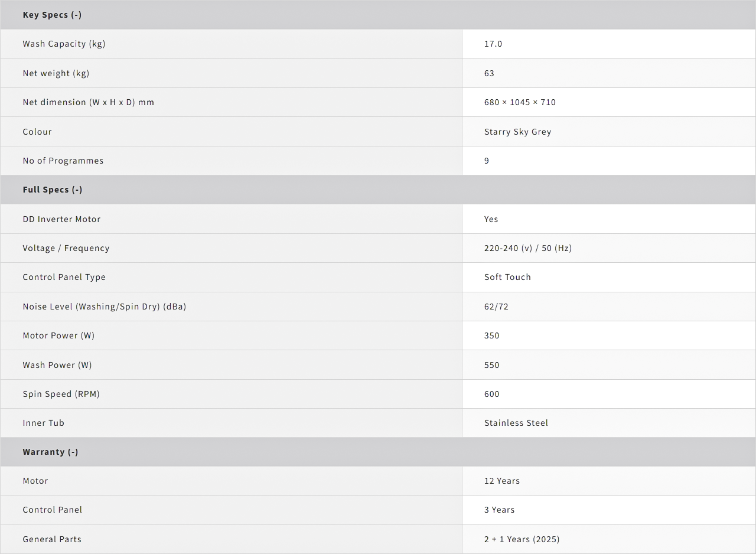756x554 pixels.
Task: Select the 17.0 wash capacity value
Action: click(493, 44)
